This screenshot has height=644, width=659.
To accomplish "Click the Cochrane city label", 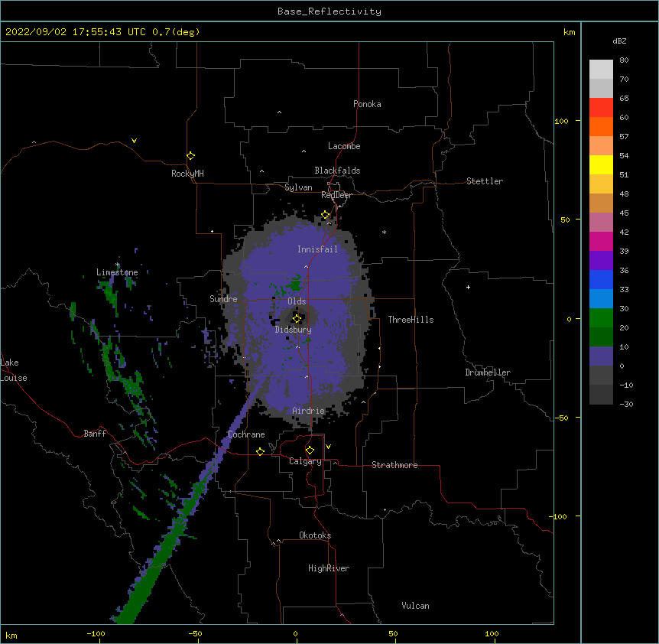I will pyautogui.click(x=246, y=434).
